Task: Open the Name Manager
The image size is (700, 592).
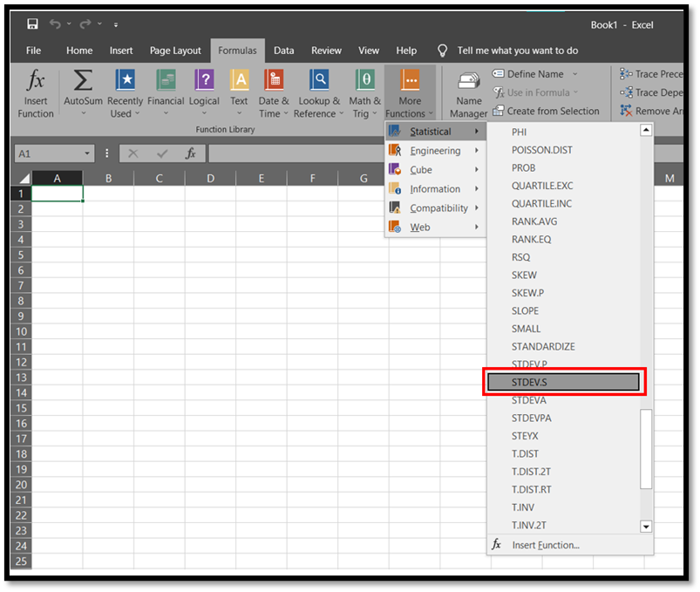Action: tap(469, 83)
